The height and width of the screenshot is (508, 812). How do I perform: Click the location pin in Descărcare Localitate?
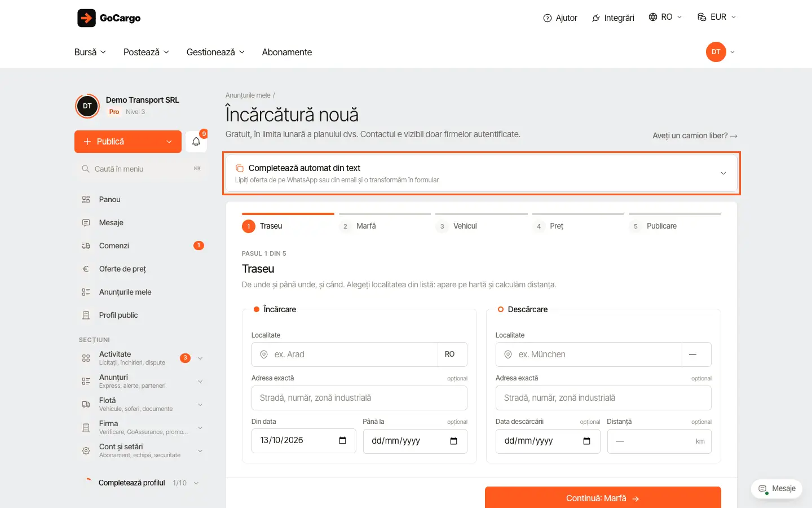pyautogui.click(x=507, y=354)
